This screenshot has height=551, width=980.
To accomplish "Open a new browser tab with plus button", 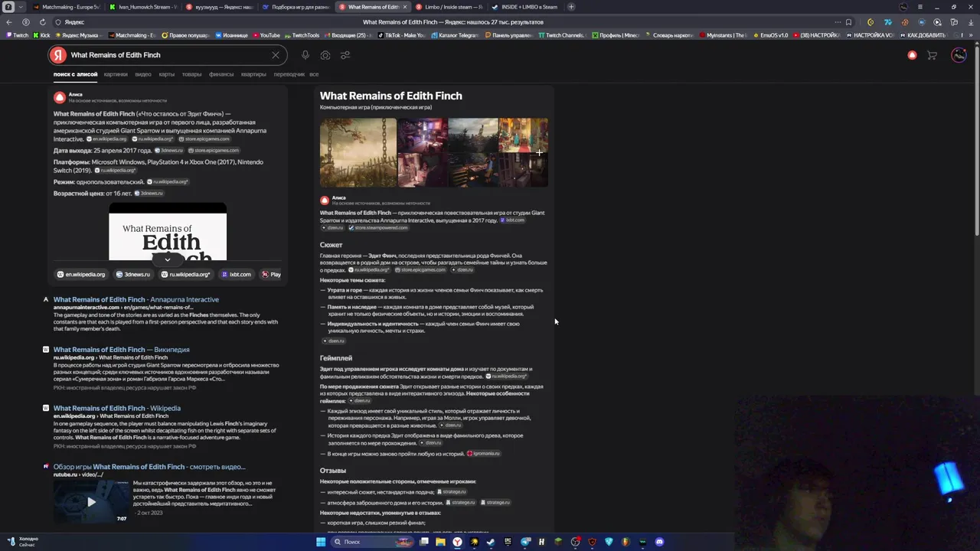I will tap(572, 7).
